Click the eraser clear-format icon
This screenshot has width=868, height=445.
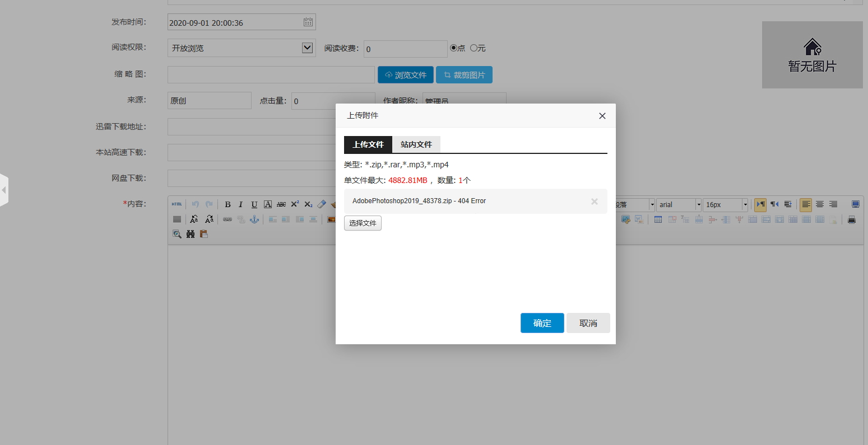pyautogui.click(x=322, y=204)
